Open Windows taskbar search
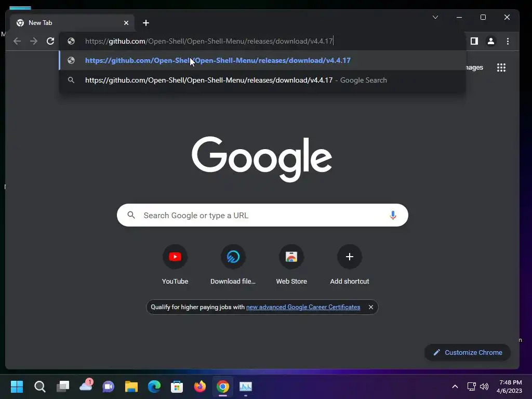 (39, 387)
